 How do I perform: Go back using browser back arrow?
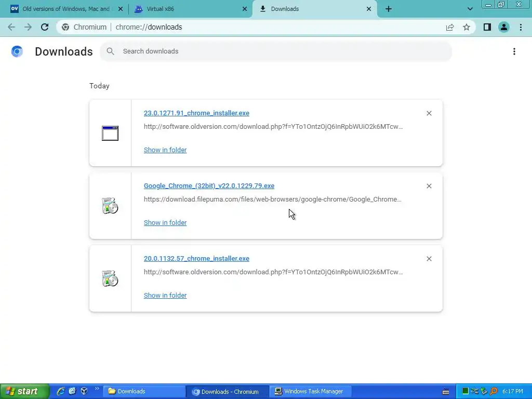click(11, 27)
